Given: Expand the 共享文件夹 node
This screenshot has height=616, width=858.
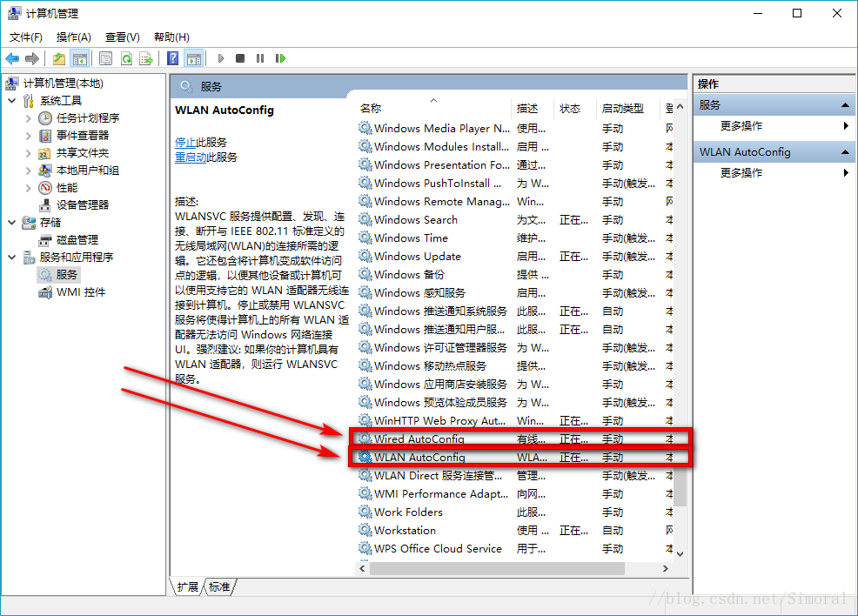Looking at the screenshot, I should click(x=29, y=153).
